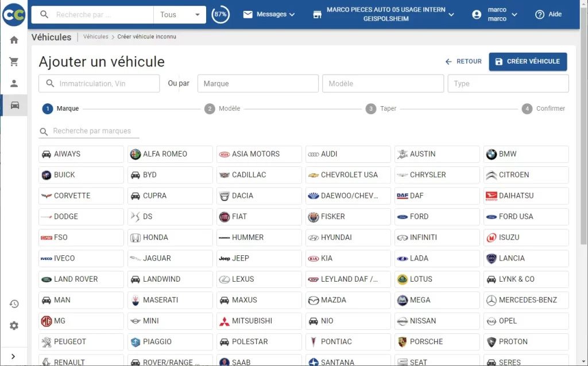Select the LYNK & CO brand name
Viewport: 588px width, 366px height.
click(516, 279)
